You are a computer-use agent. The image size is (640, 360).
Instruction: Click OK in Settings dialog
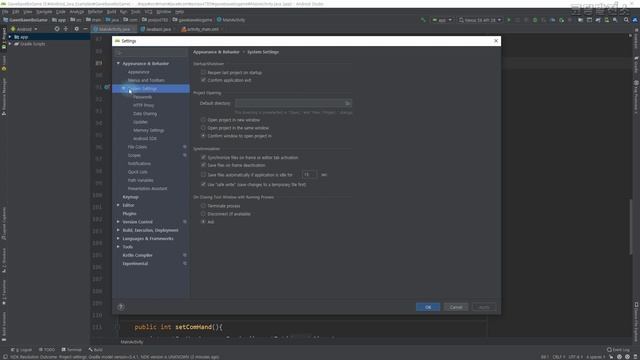pos(428,307)
